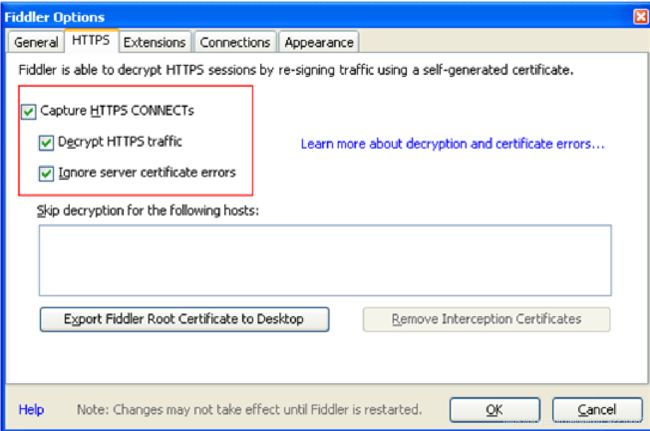Show the Appearance tab
Image resolution: width=650 pixels, height=431 pixels.
point(318,42)
